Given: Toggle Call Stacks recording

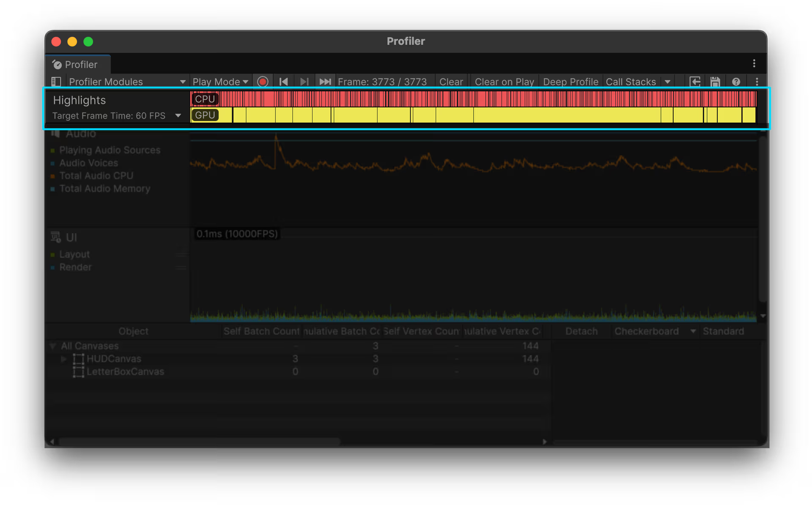Looking at the screenshot, I should (x=631, y=82).
